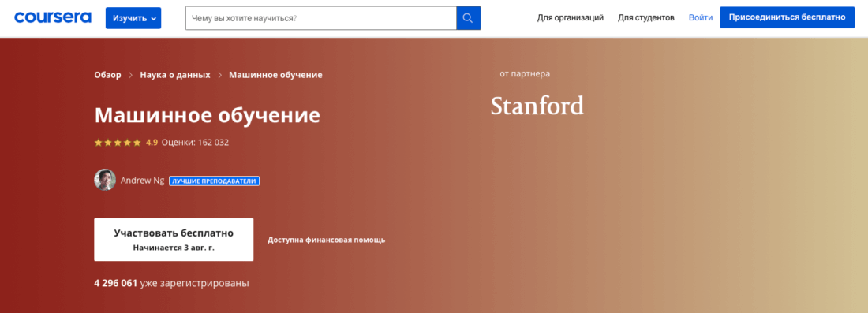Click the Лучшие преподаватели badge
868x313 pixels.
coord(214,181)
